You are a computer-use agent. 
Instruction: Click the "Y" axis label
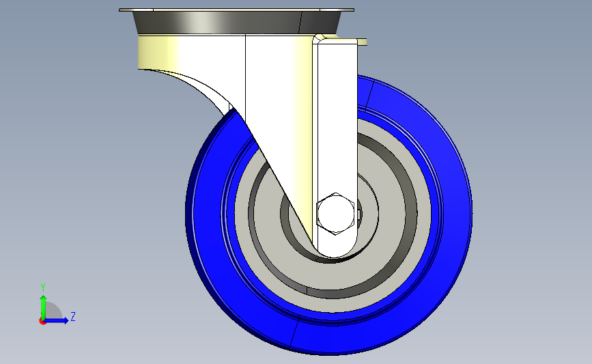coord(43,288)
